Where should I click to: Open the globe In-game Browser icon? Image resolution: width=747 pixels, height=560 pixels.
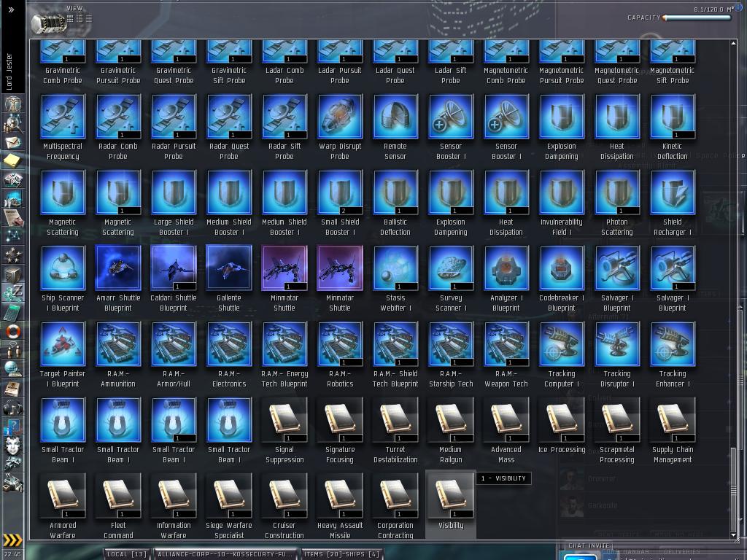[x=13, y=368]
